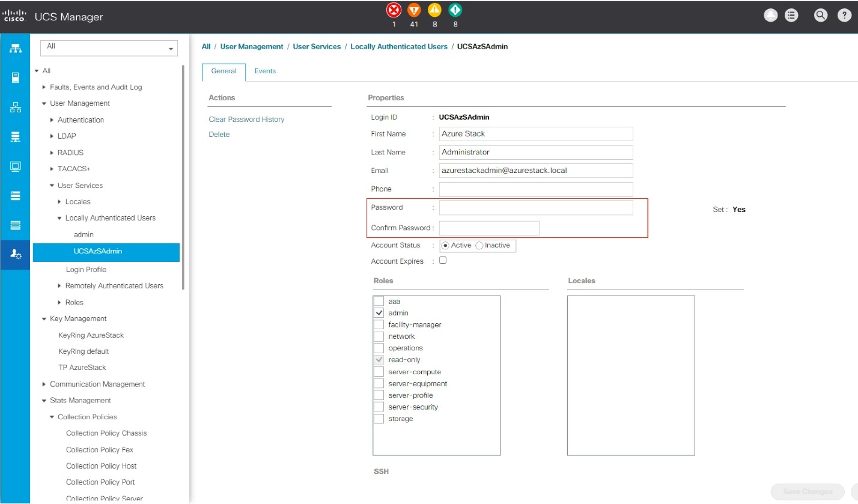Viewport: 858px width, 504px height.
Task: Toggle the Account Expires checkbox
Action: pos(443,261)
